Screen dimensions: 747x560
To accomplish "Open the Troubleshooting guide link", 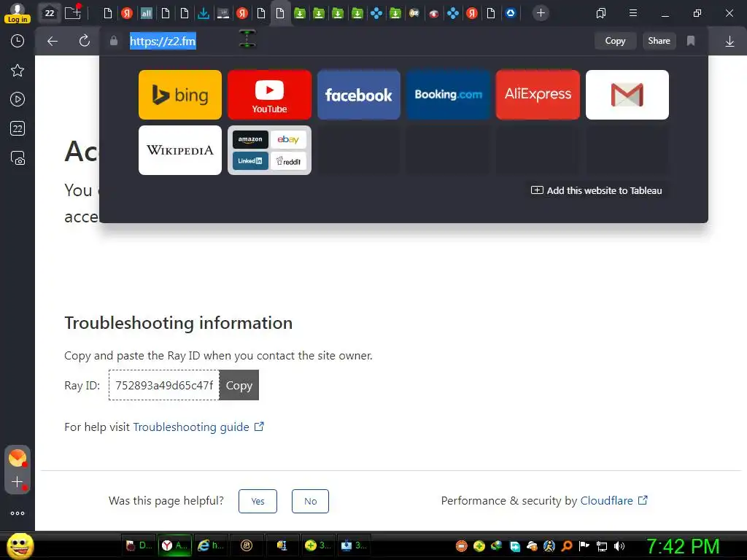I will click(198, 427).
